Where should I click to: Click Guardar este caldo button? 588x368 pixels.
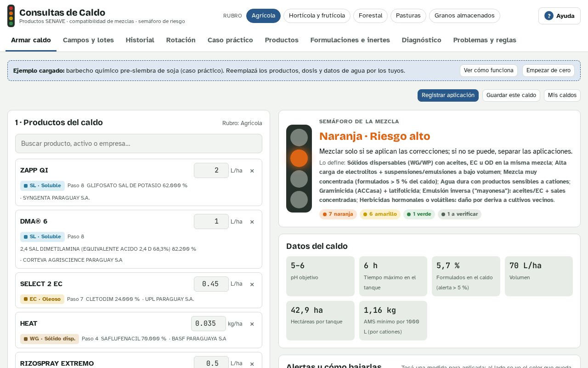coord(511,95)
